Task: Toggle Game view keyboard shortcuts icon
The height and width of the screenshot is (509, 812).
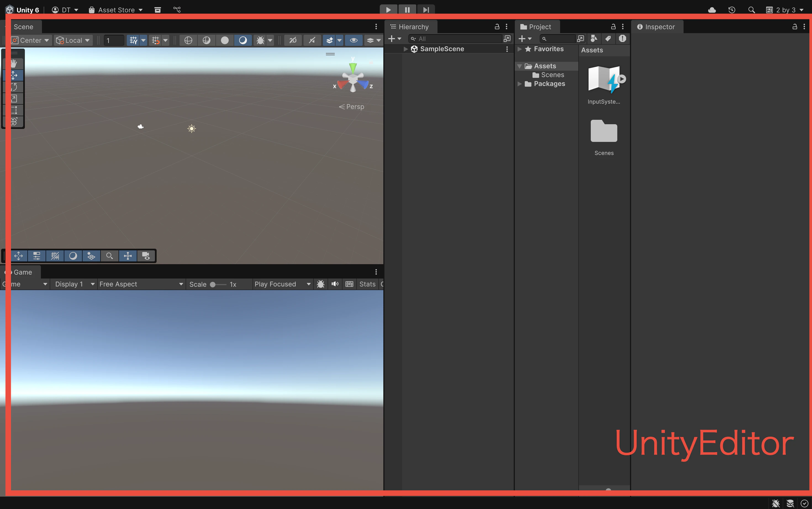Action: coord(349,284)
